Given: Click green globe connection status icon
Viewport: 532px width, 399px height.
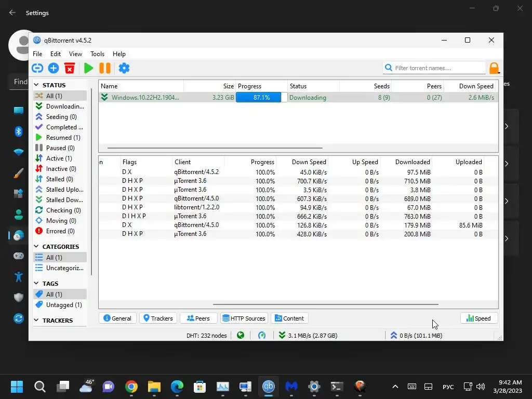Looking at the screenshot, I should point(241,336).
